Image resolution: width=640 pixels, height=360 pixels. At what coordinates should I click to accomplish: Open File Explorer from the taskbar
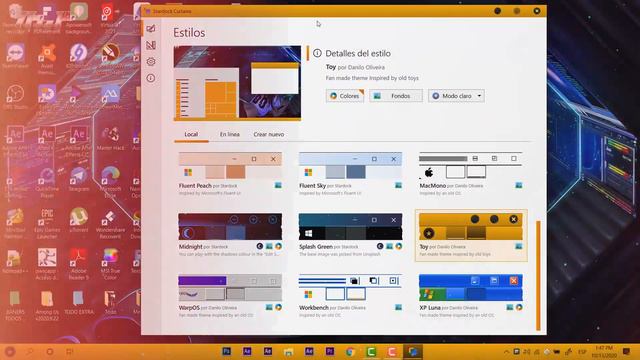pos(289,351)
